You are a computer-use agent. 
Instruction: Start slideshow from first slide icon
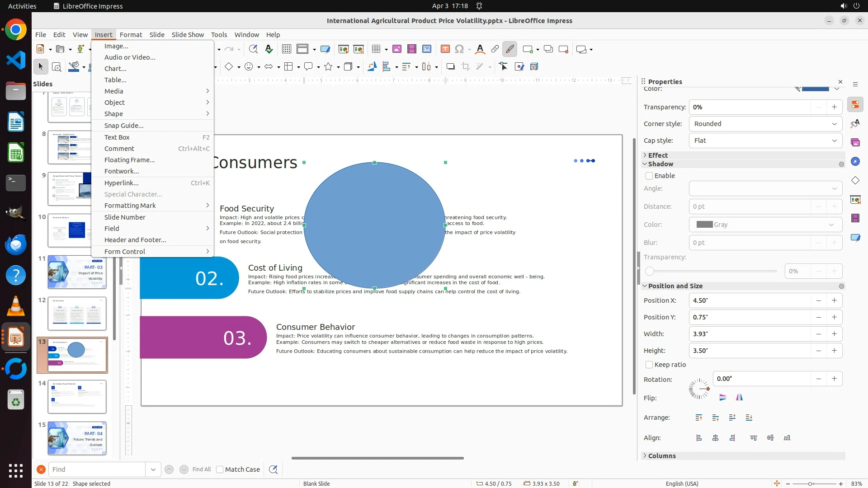tap(343, 49)
